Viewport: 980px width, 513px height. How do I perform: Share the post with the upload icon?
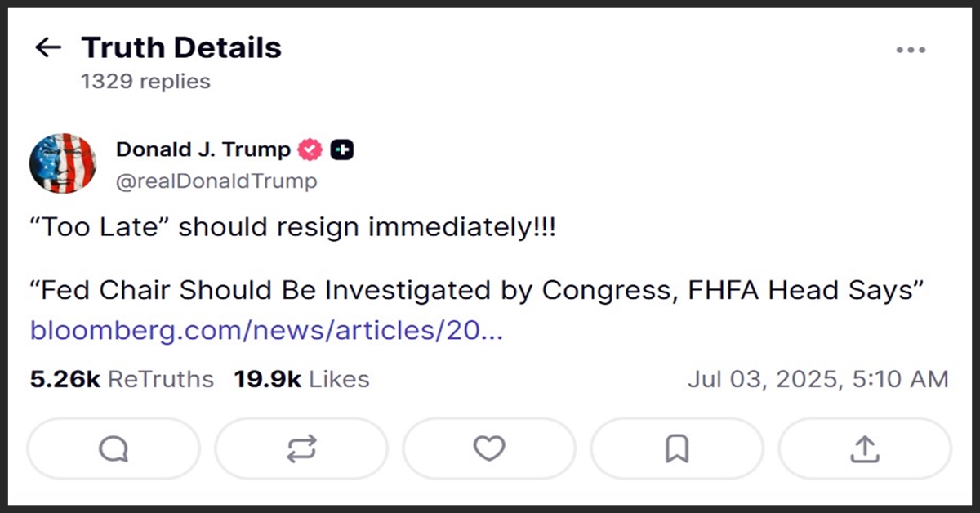(x=865, y=448)
